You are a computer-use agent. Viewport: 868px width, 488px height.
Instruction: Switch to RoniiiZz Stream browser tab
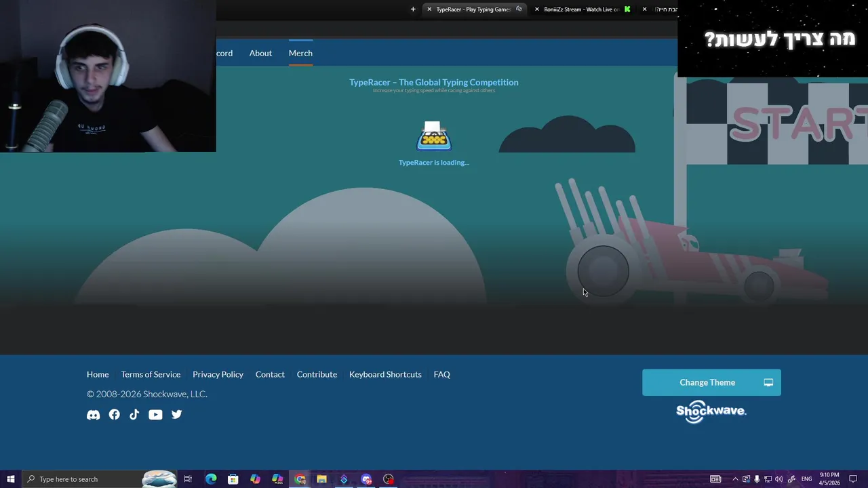tap(581, 9)
